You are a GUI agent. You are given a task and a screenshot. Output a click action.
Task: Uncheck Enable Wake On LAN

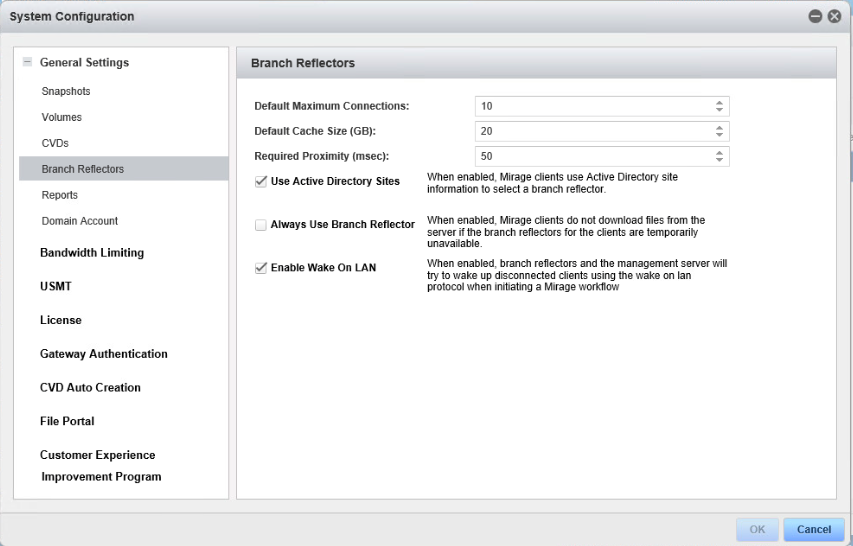click(261, 268)
